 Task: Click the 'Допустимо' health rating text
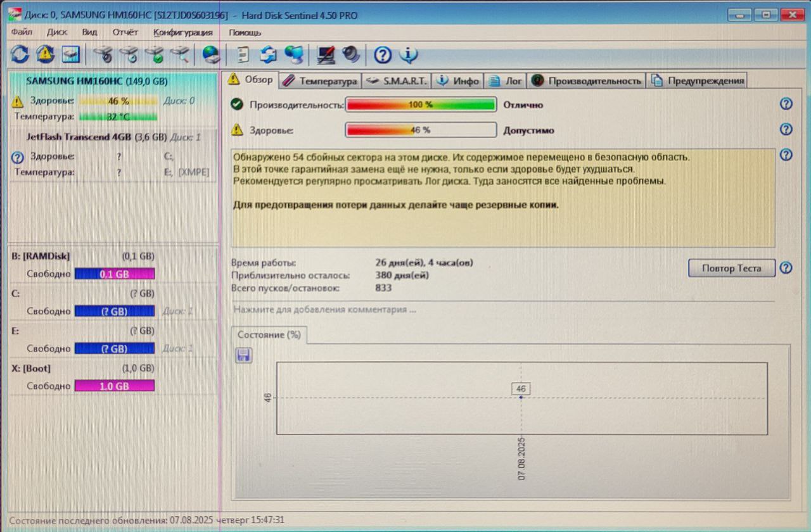point(528,130)
